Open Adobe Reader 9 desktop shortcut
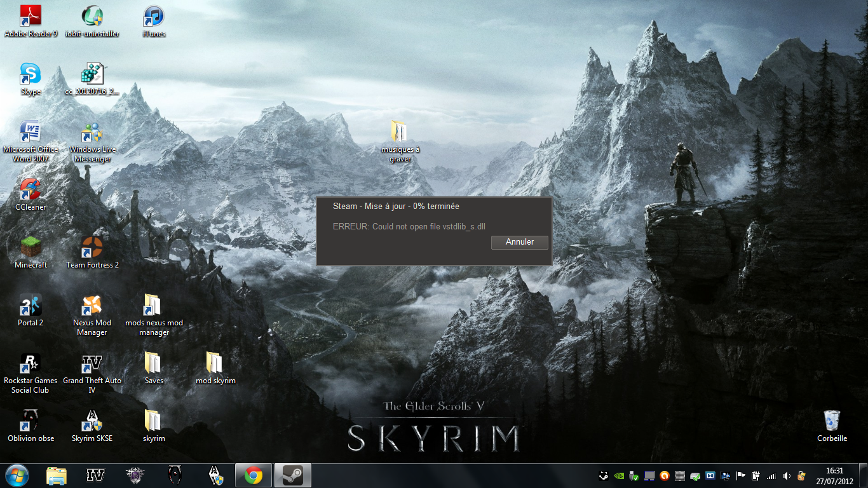 point(31,22)
